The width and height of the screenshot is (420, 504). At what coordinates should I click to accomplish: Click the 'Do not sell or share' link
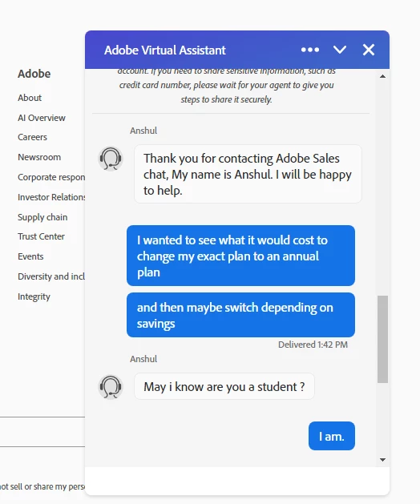[42, 486]
